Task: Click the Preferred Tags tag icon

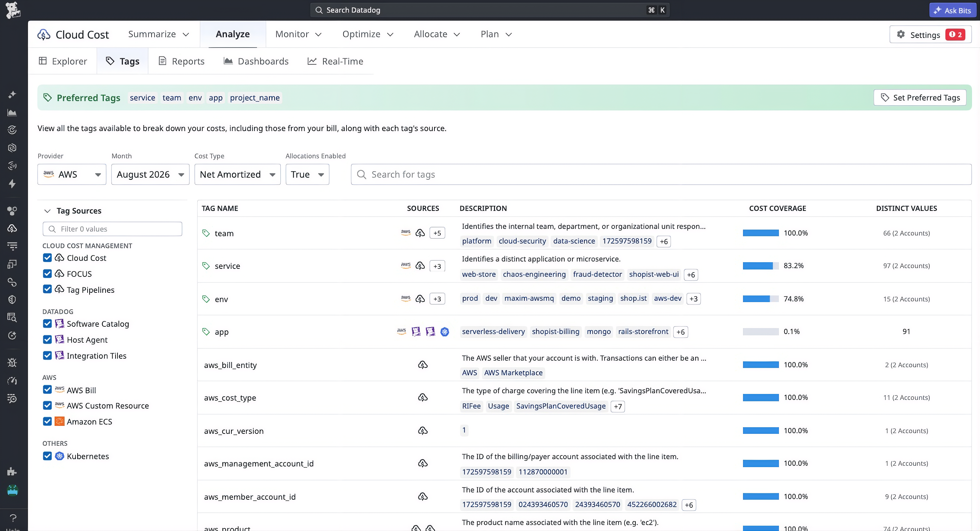Action: point(48,98)
